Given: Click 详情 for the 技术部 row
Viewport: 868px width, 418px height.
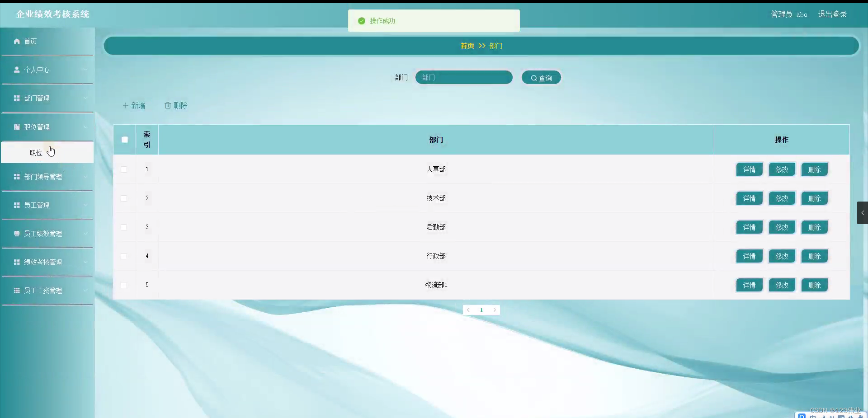Looking at the screenshot, I should coord(749,198).
